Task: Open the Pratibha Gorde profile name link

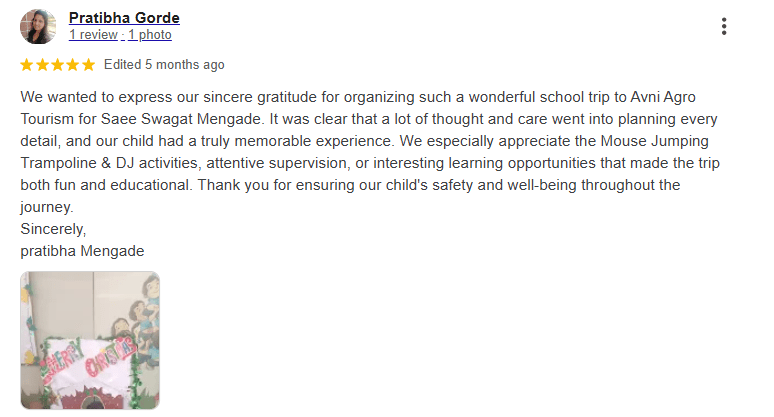Action: point(124,18)
